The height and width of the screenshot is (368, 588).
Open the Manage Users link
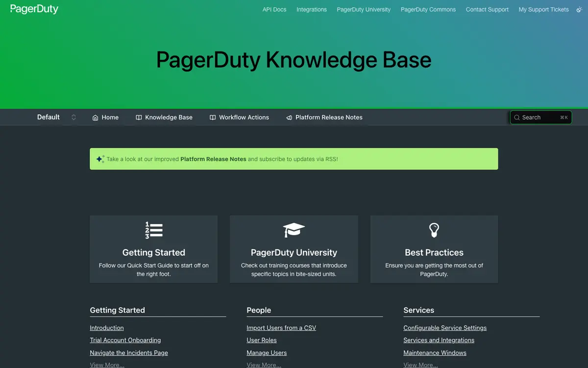[x=267, y=353]
